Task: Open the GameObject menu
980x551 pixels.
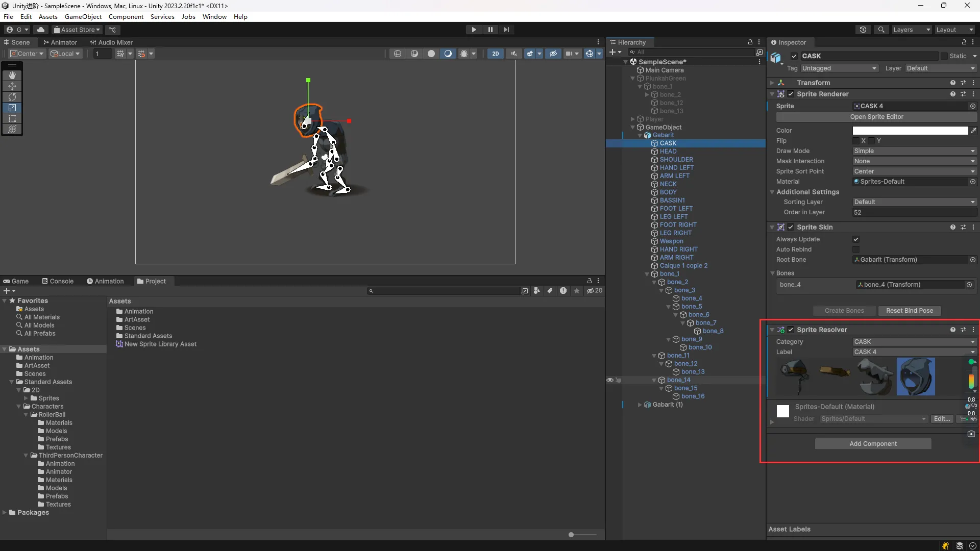Action: (x=83, y=16)
